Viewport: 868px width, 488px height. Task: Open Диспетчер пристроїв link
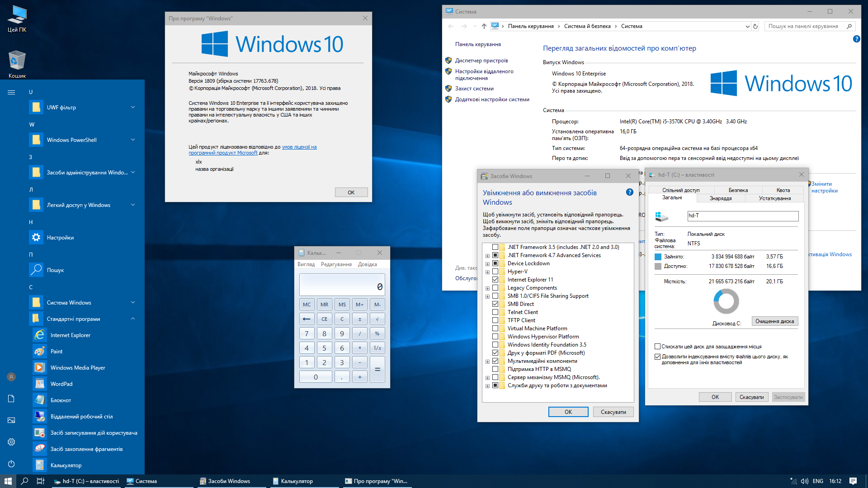pos(481,61)
